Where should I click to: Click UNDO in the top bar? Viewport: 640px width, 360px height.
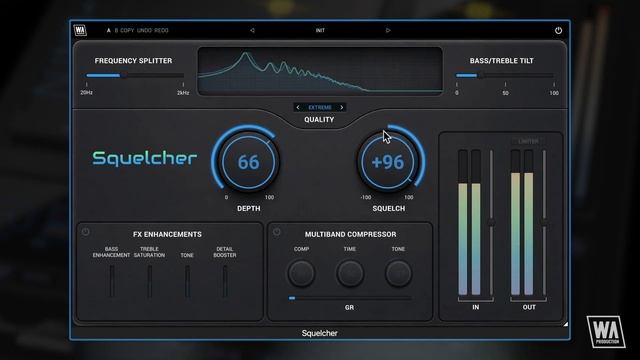(144, 30)
